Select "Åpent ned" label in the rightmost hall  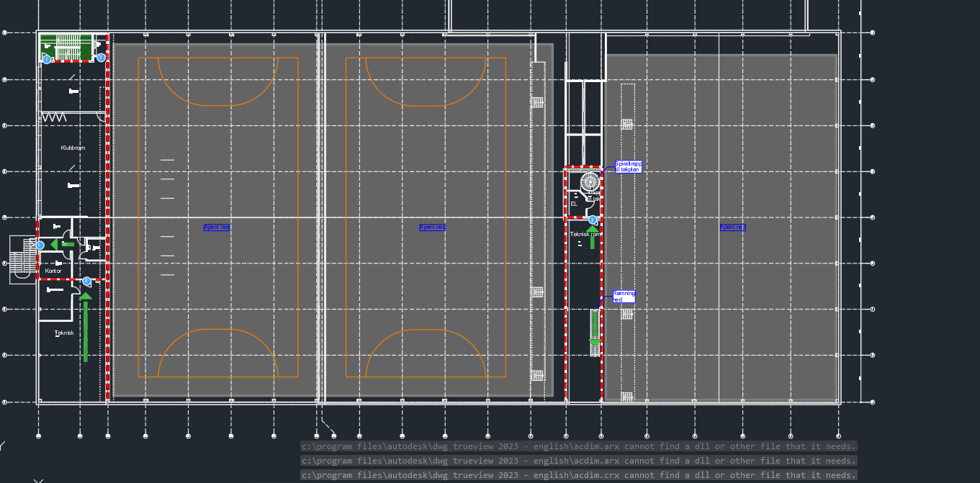point(732,227)
